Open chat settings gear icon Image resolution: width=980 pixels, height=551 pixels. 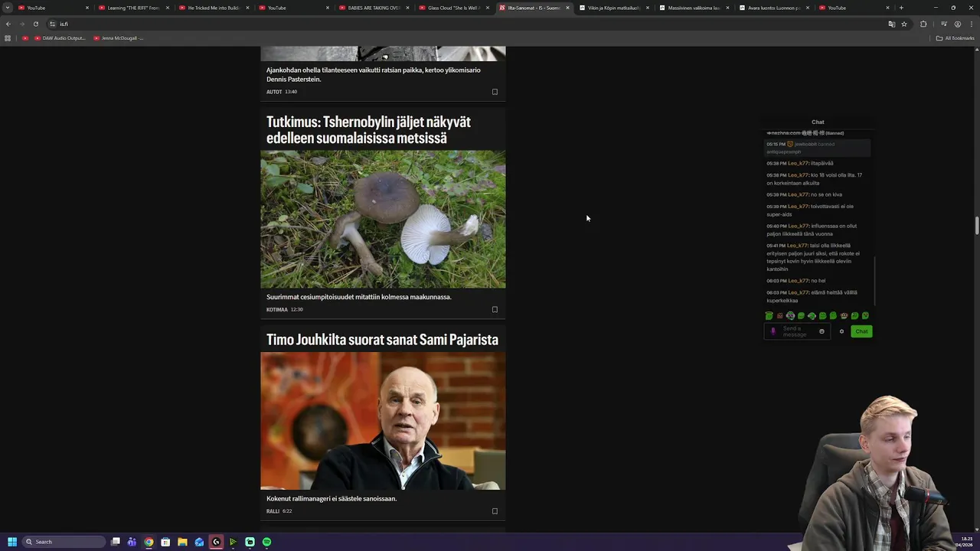coord(841,331)
